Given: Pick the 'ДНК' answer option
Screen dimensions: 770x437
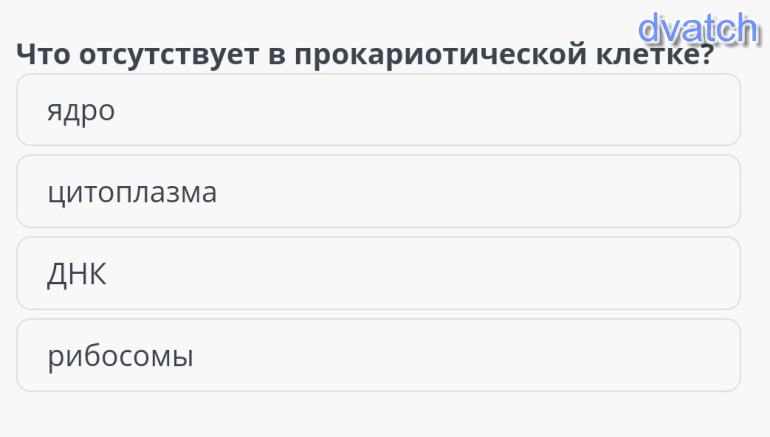Looking at the screenshot, I should (378, 273).
